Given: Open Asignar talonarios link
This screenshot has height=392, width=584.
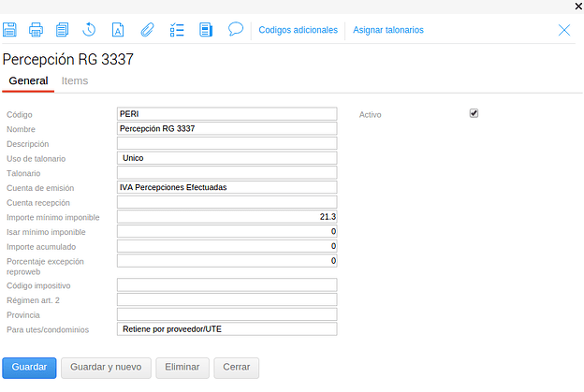Looking at the screenshot, I should click(x=388, y=30).
